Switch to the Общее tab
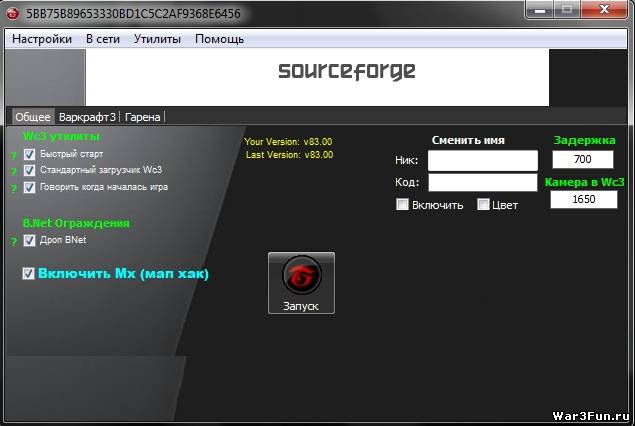Screen dimensions: 635x426 pos(33,117)
